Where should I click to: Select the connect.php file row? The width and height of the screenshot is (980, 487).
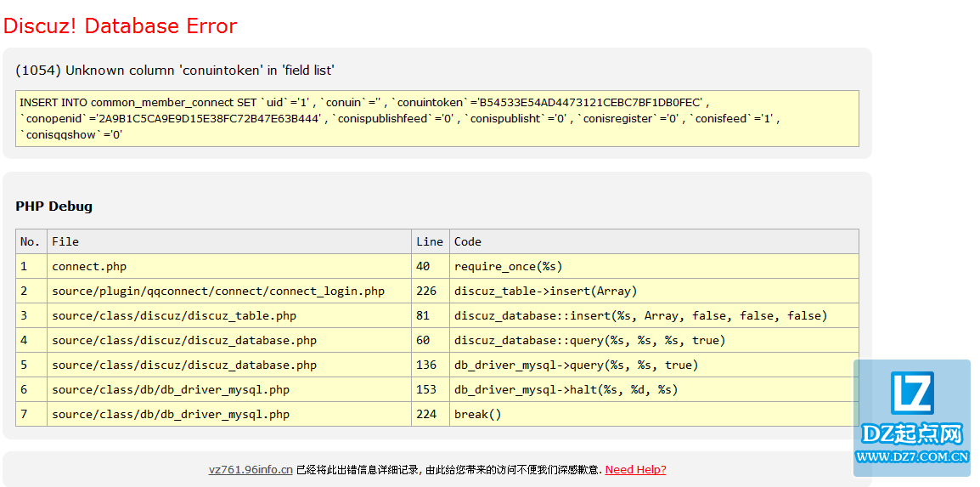coord(89,266)
